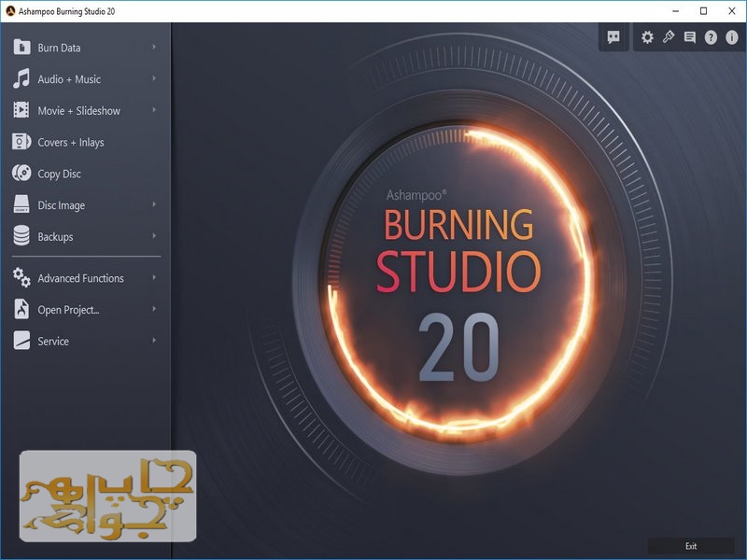
Task: Expand the Backups submenu arrow
Action: coord(154,236)
